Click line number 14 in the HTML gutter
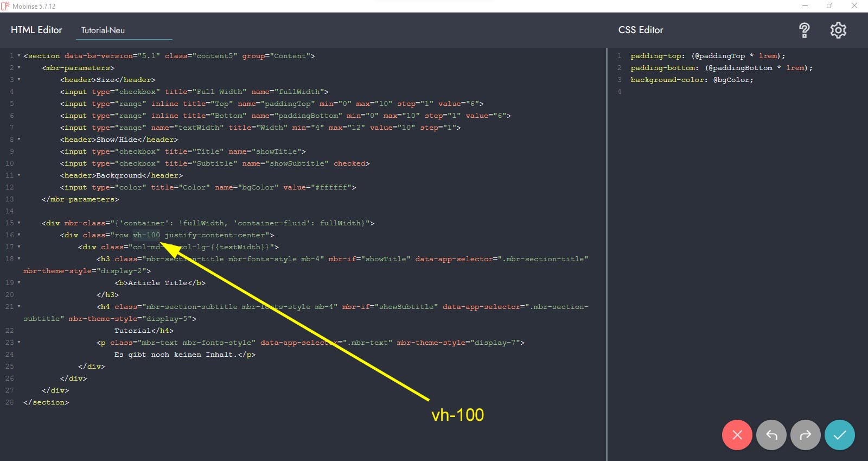Image resolution: width=868 pixels, height=461 pixels. click(x=10, y=211)
